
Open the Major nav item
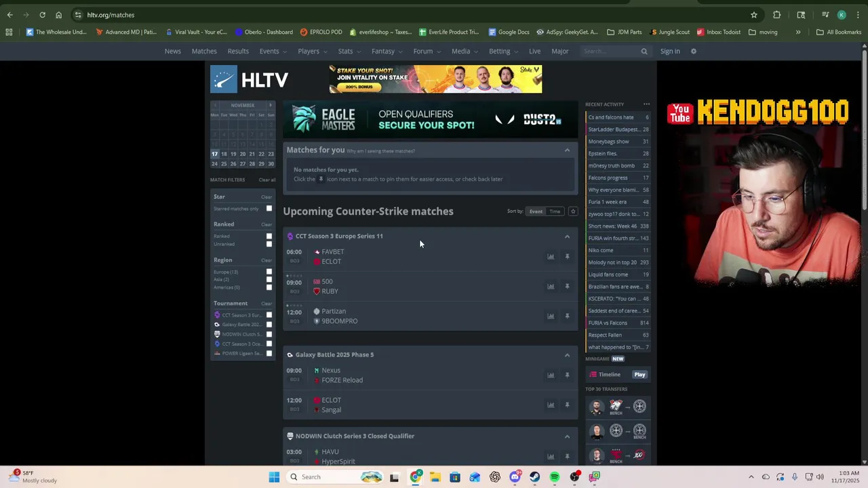pyautogui.click(x=560, y=52)
